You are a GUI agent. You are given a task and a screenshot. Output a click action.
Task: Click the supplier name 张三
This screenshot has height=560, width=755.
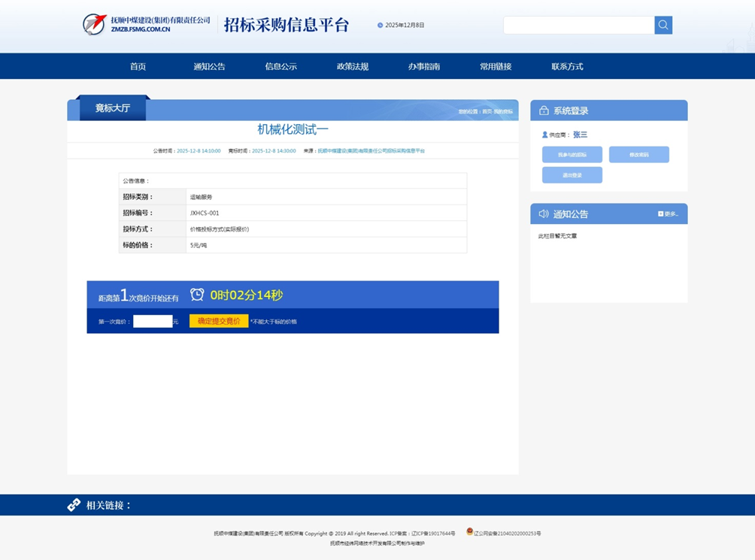pyautogui.click(x=581, y=135)
